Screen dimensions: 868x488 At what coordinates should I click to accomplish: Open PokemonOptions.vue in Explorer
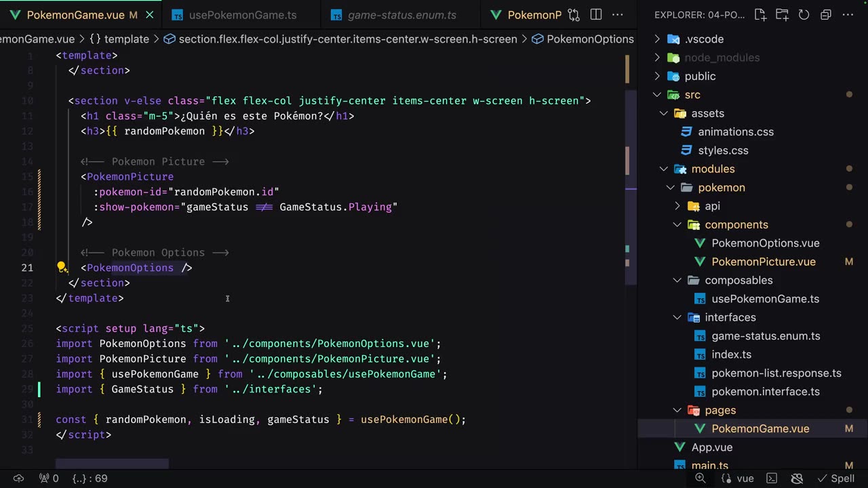766,243
